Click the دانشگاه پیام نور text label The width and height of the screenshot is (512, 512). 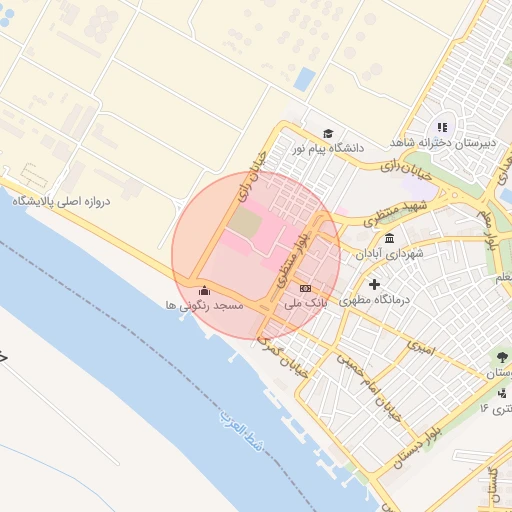pyautogui.click(x=329, y=148)
